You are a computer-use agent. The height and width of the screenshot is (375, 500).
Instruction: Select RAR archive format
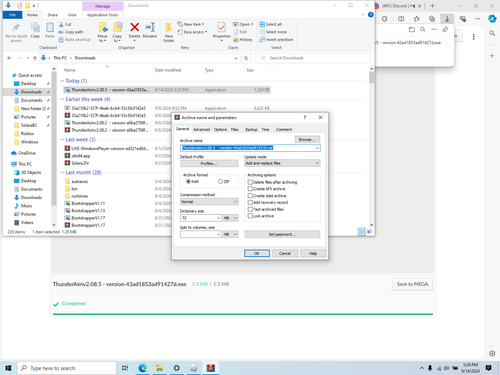tap(188, 182)
